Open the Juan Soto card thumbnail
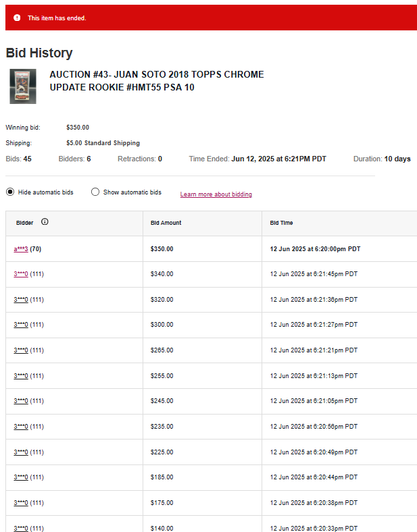This screenshot has width=417, height=532. [x=23, y=86]
